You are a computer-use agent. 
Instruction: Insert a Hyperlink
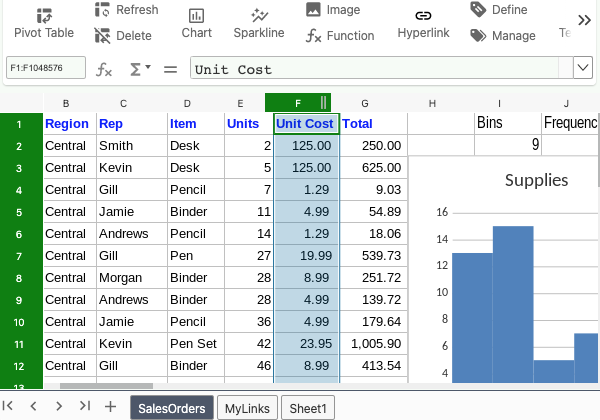[423, 24]
